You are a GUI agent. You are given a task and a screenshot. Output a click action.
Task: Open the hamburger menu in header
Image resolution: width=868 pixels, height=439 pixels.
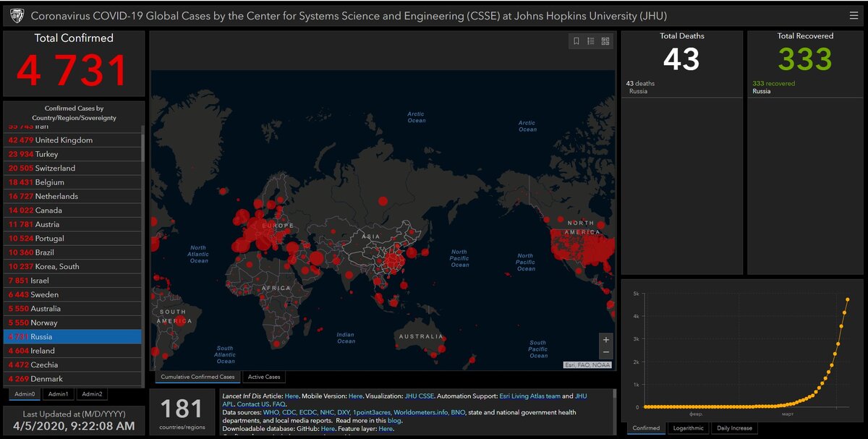(x=854, y=15)
